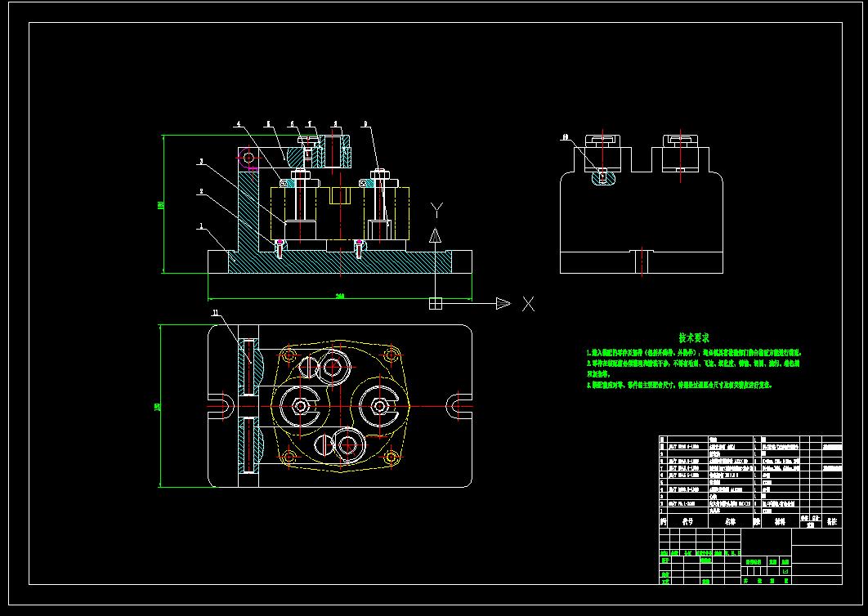Select part balloon number 10 in side view

coord(566,136)
